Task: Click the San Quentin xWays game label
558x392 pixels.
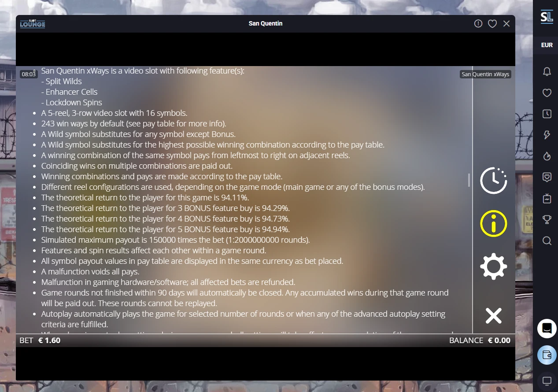Action: pos(485,74)
